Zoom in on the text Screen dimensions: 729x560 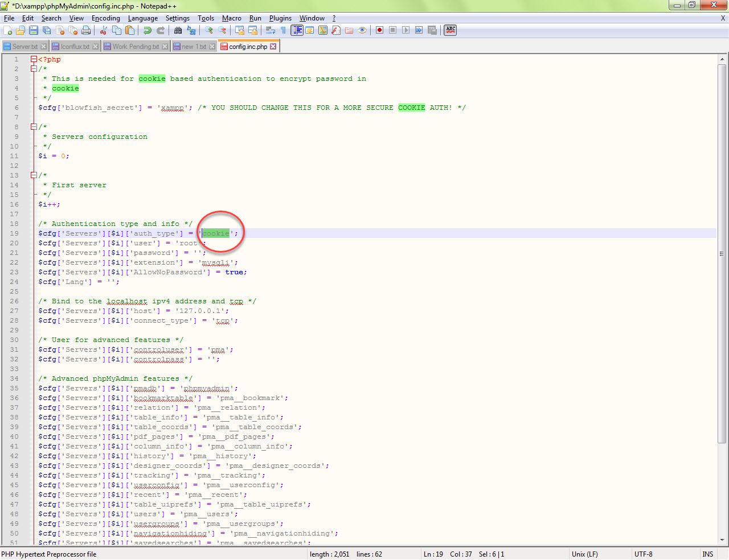click(208, 30)
